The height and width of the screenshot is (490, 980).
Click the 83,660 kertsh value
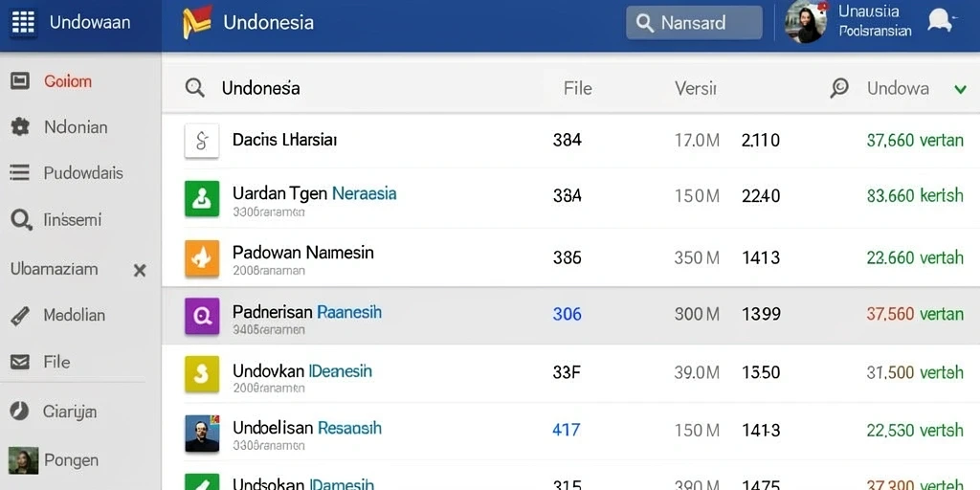[x=915, y=195]
